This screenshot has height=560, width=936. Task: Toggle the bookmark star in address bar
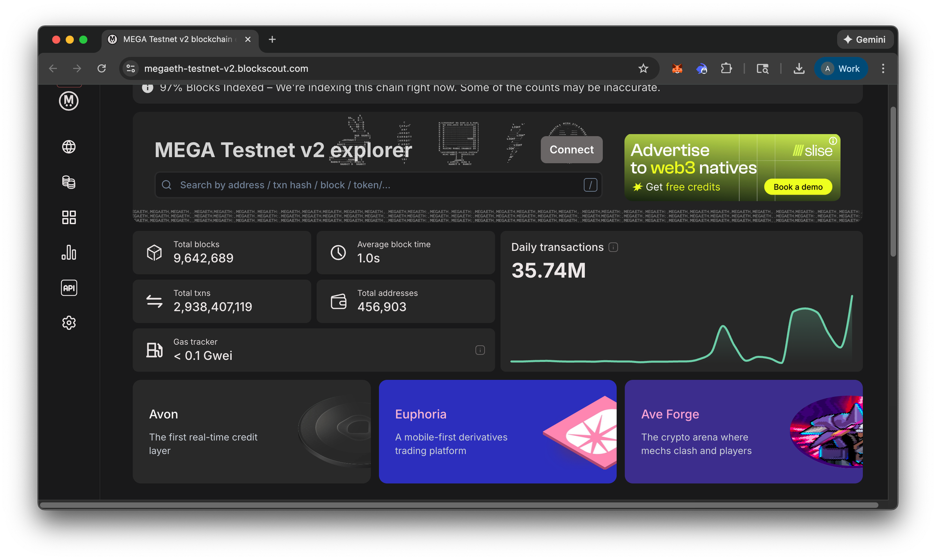tap(643, 68)
